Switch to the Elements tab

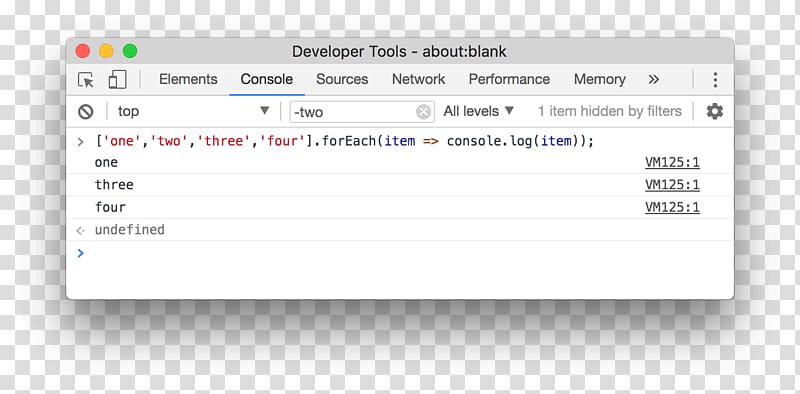(x=188, y=80)
